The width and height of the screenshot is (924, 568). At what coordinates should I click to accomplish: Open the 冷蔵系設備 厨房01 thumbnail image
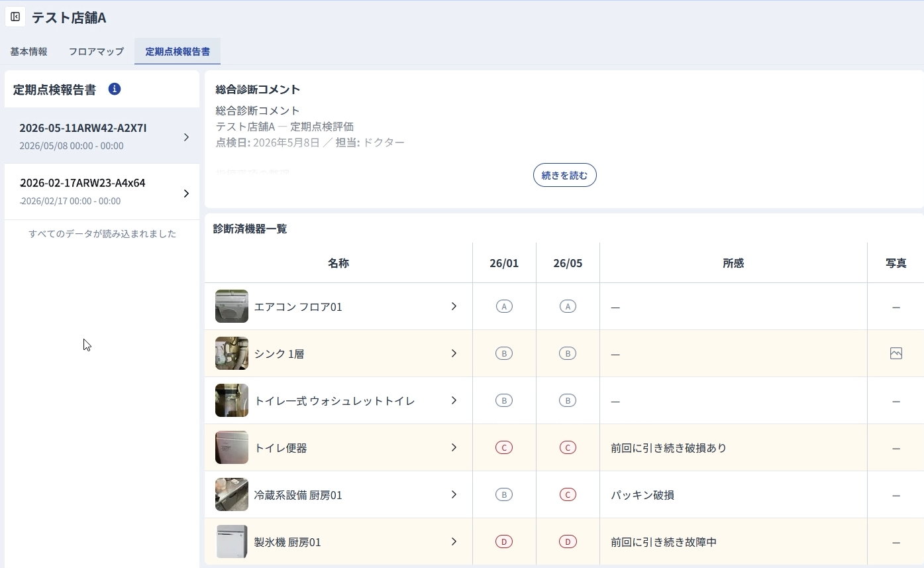232,494
